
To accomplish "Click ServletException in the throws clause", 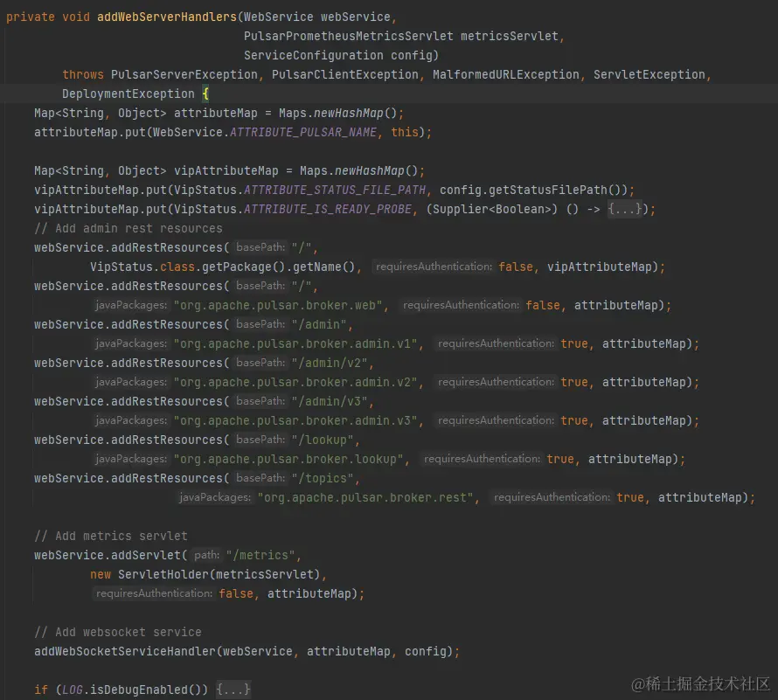I will click(x=649, y=74).
